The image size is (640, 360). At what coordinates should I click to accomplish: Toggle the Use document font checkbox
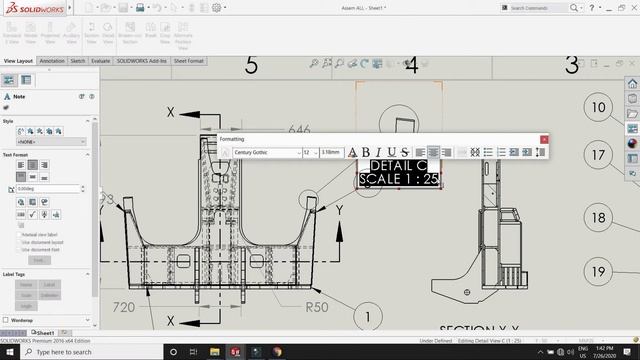coord(18,249)
